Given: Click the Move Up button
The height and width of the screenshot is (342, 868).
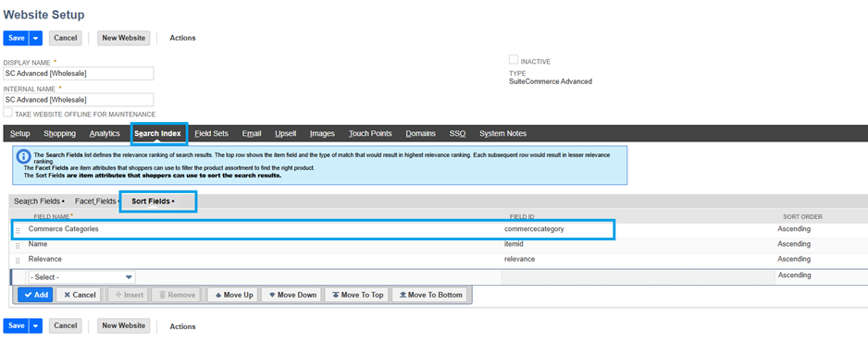Looking at the screenshot, I should [x=233, y=295].
